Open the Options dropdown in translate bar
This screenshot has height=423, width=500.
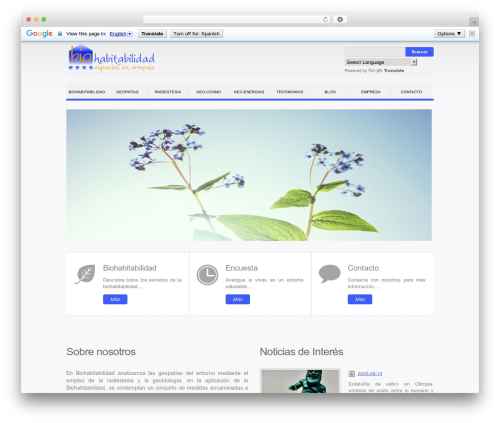[x=449, y=34]
